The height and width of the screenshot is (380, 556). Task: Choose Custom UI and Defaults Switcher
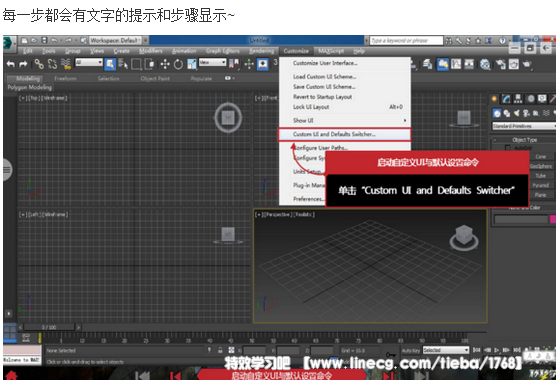coord(345,134)
